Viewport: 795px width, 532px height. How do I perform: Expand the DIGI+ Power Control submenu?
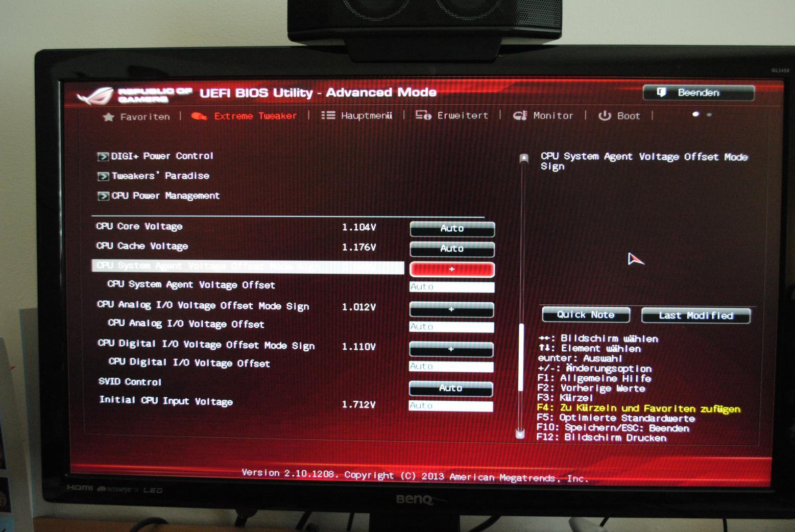(x=155, y=156)
